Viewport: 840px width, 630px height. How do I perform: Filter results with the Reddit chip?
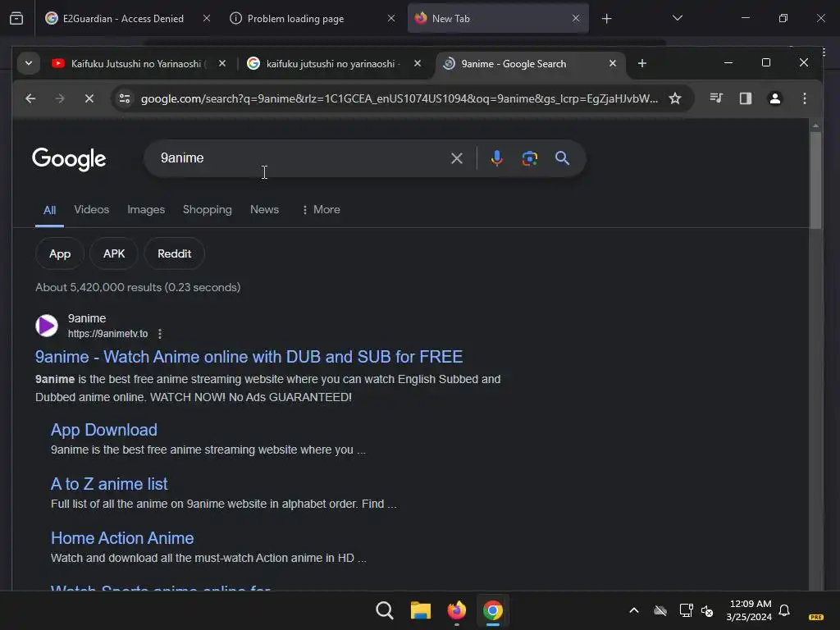(x=174, y=254)
